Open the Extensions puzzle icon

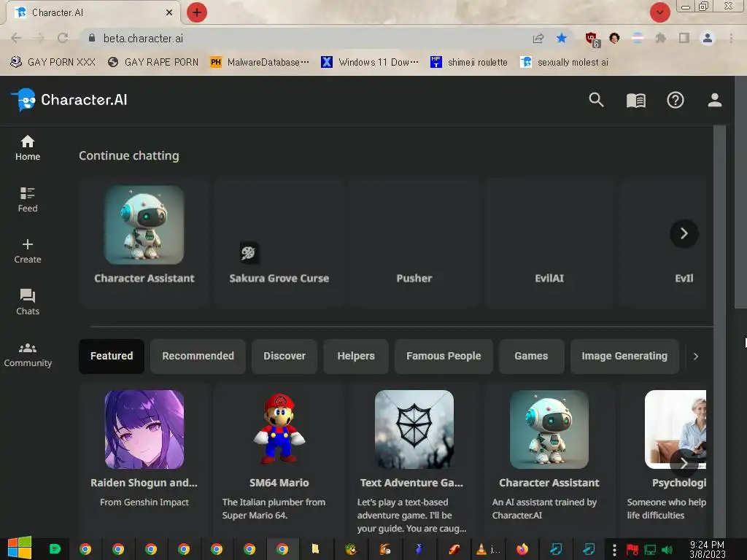tap(660, 38)
